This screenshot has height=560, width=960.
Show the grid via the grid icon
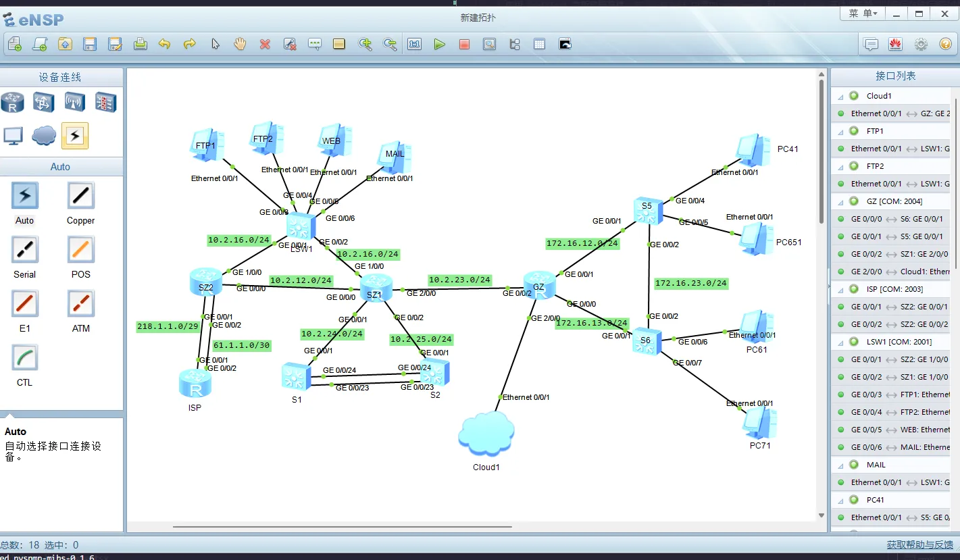(539, 45)
